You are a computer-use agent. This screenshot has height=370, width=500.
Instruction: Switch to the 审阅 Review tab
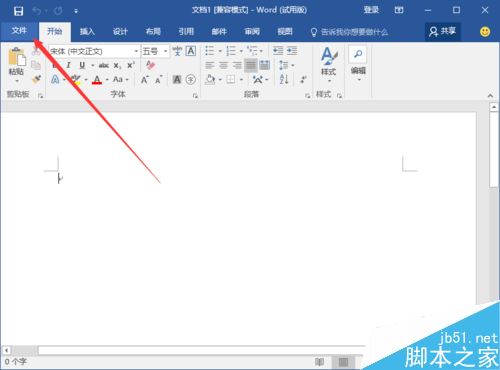pos(252,32)
